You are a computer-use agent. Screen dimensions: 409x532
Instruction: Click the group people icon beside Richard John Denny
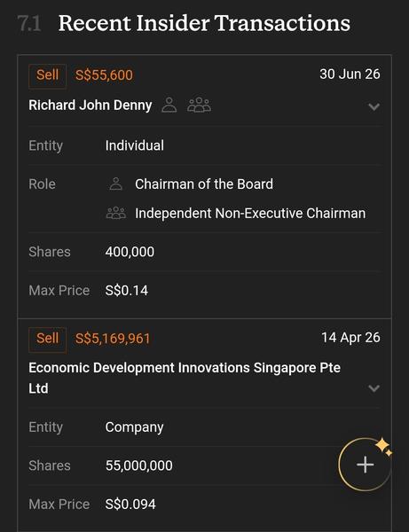pyautogui.click(x=200, y=105)
